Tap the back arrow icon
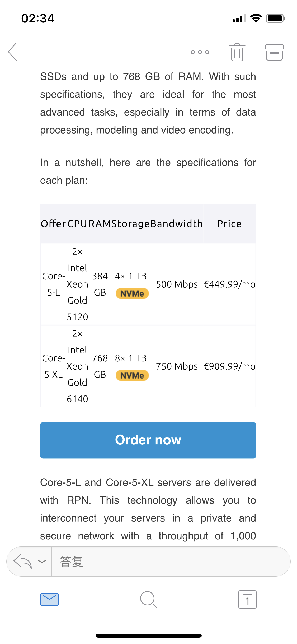The height and width of the screenshot is (644, 297). 13,52
